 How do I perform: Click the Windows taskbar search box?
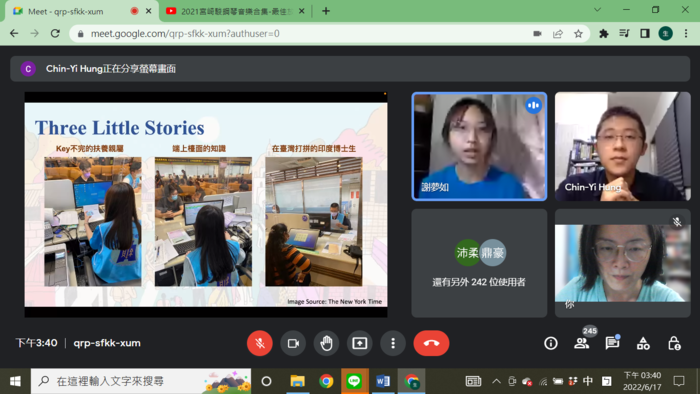tap(141, 381)
